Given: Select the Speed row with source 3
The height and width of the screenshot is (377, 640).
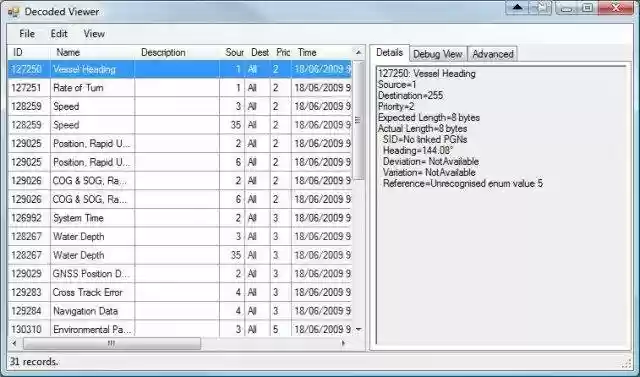Looking at the screenshot, I should click(x=180, y=106).
